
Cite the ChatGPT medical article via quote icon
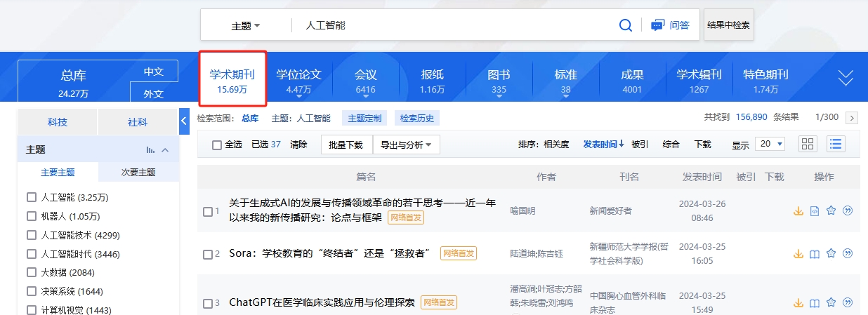(x=848, y=302)
